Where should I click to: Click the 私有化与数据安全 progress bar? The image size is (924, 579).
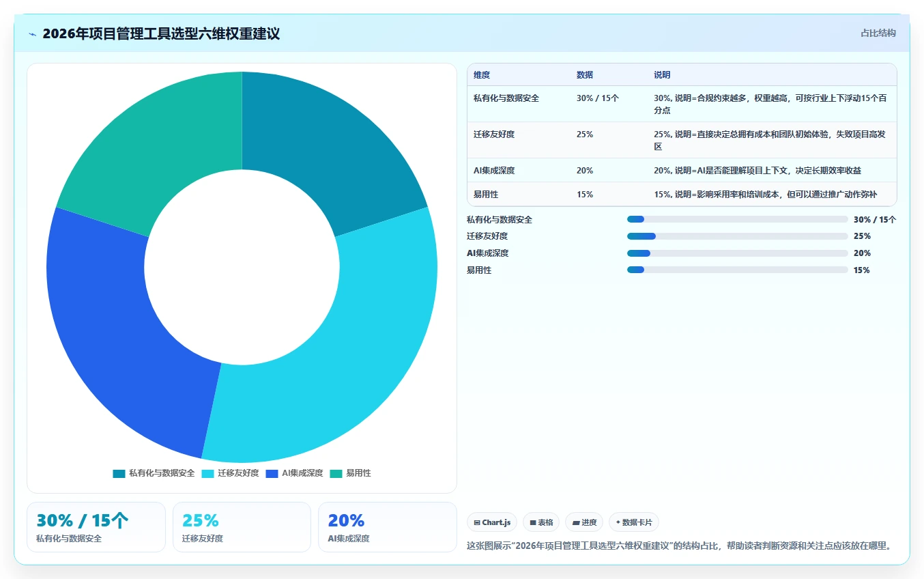(738, 219)
